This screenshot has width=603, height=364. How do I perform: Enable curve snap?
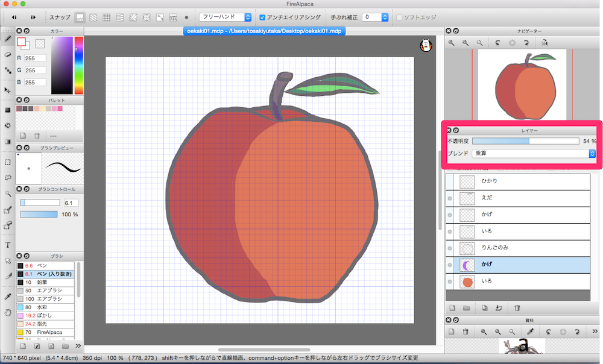pyautogui.click(x=160, y=17)
